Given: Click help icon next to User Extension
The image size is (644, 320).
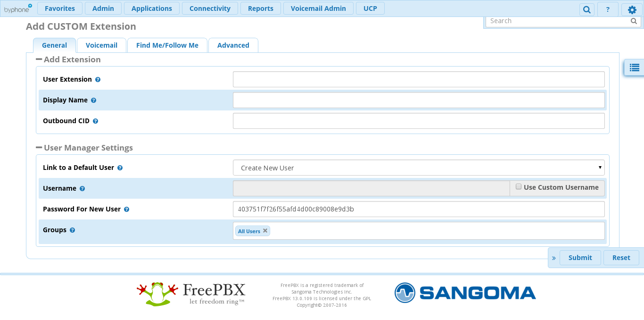Looking at the screenshot, I should pyautogui.click(x=98, y=80).
